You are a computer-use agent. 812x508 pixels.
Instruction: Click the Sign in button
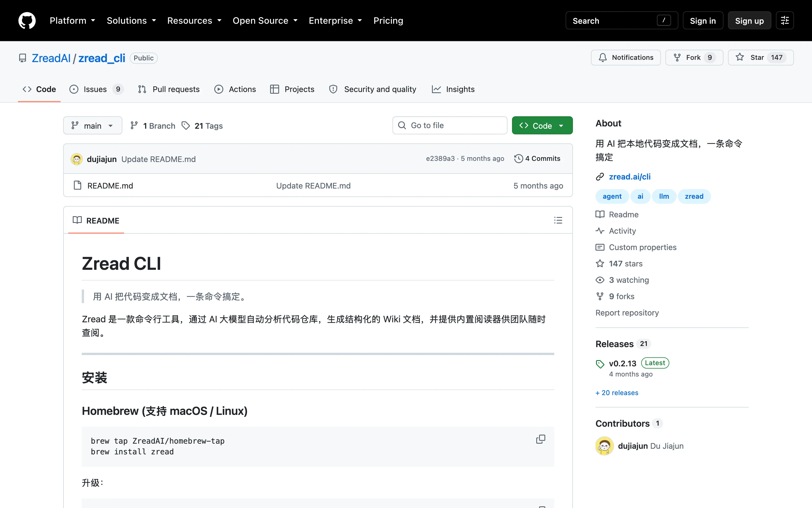pyautogui.click(x=703, y=21)
